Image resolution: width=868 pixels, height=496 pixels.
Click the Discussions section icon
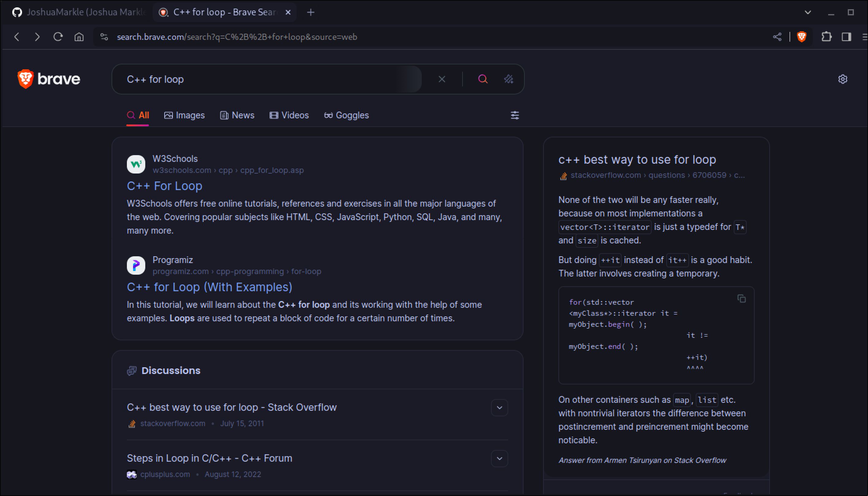pos(131,371)
